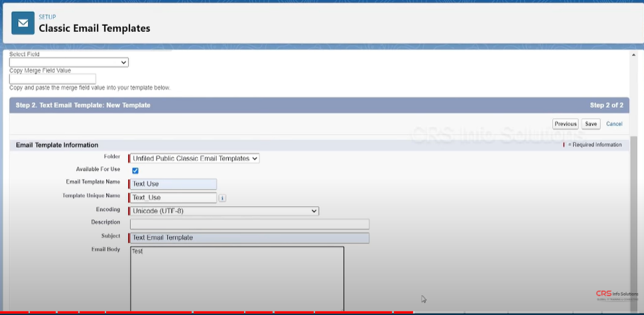Click the Classic Email Templates page title

[x=94, y=29]
